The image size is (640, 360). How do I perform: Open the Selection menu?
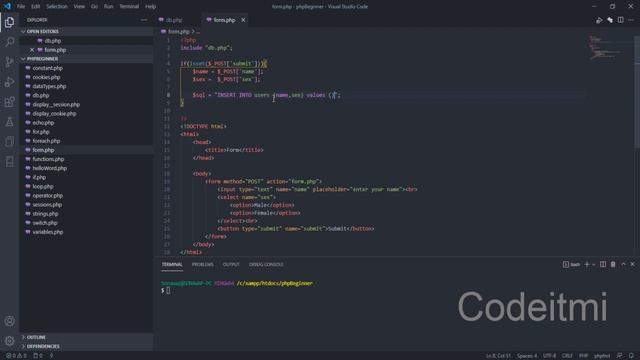click(x=57, y=7)
